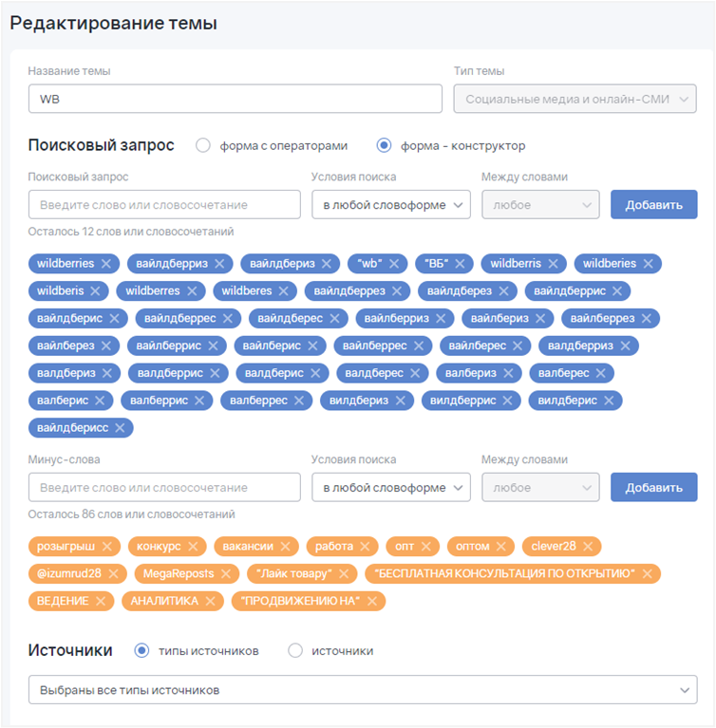Click the "Название темы" text field
This screenshot has height=728, width=716.
pos(235,100)
